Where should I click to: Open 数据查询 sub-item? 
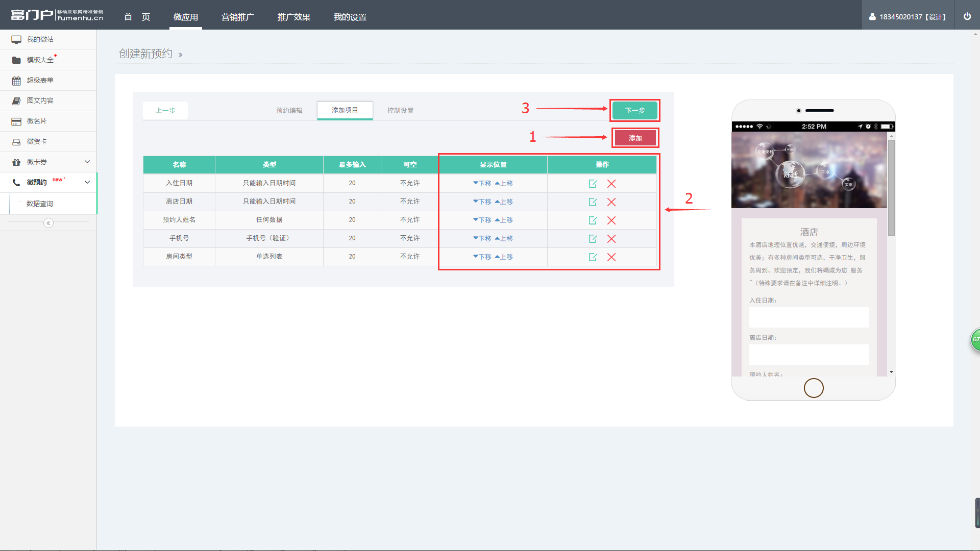pos(40,204)
